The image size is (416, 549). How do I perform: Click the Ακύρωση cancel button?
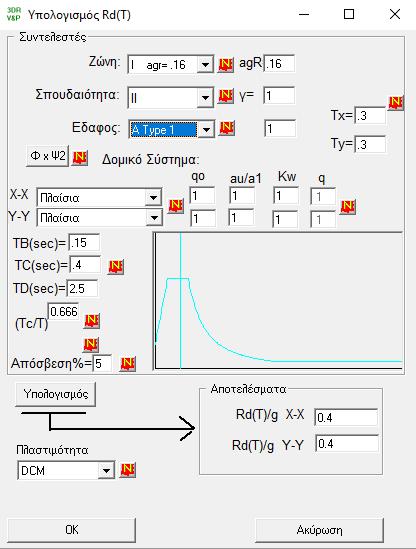click(319, 530)
